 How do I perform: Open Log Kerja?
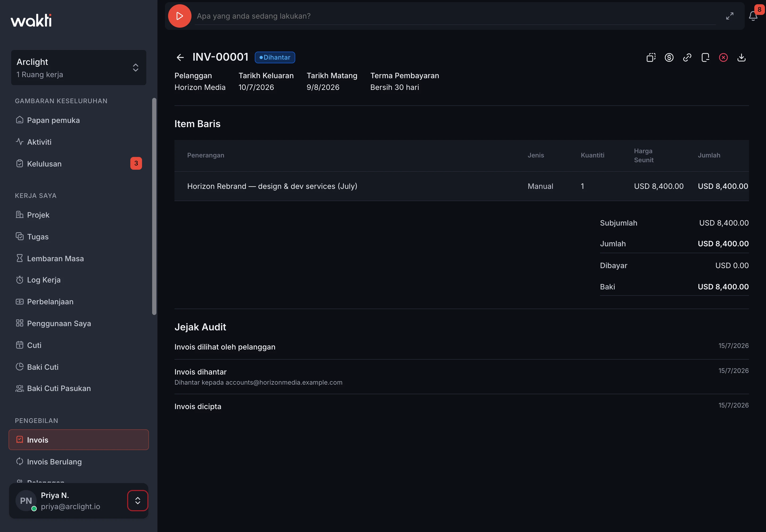[x=79, y=280]
